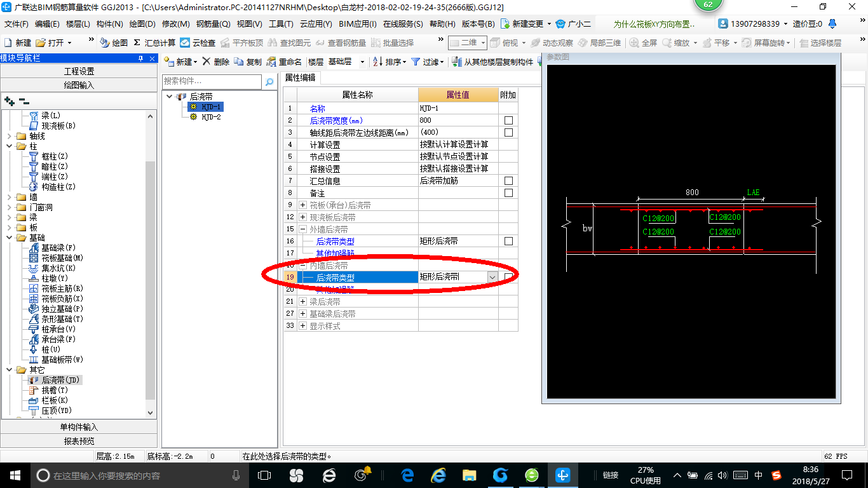Select 集水坑(K) component
Viewport: 868px width, 488px height.
tap(52, 268)
